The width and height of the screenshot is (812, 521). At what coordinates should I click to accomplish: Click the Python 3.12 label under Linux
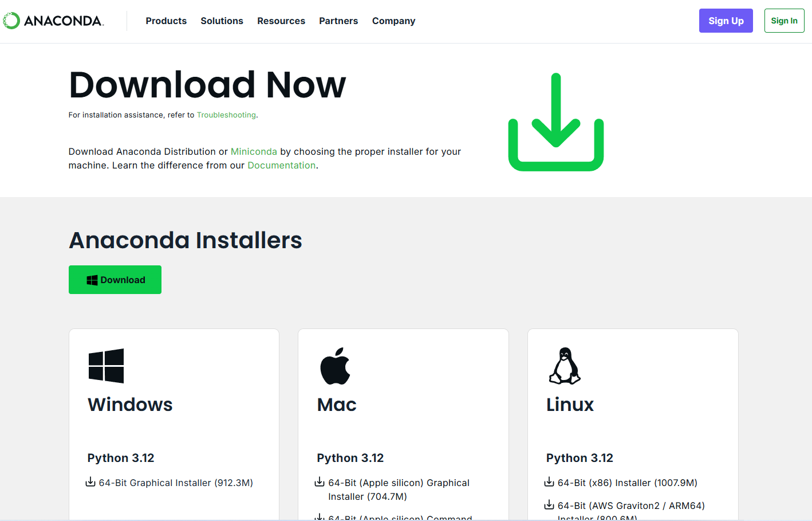(580, 458)
